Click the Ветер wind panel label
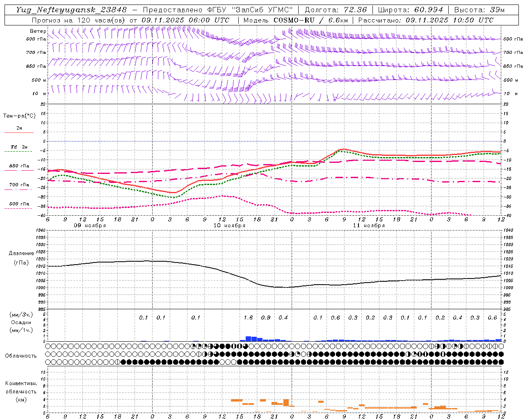 (x=38, y=31)
